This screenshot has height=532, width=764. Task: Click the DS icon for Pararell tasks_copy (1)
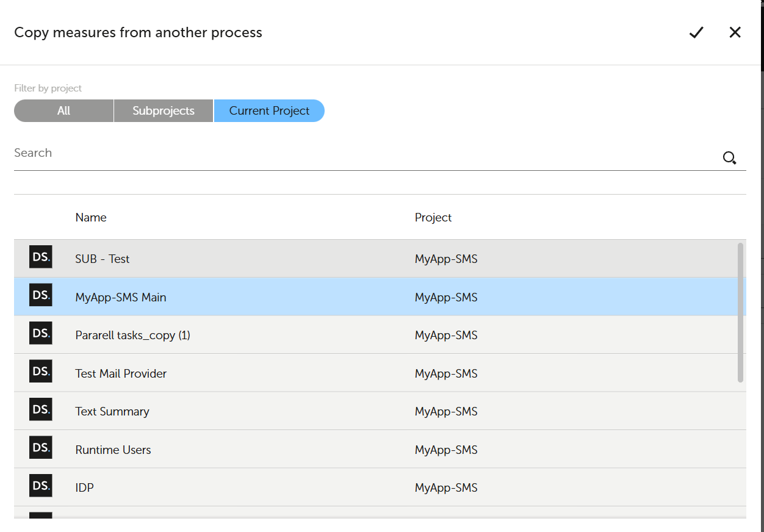(41, 334)
